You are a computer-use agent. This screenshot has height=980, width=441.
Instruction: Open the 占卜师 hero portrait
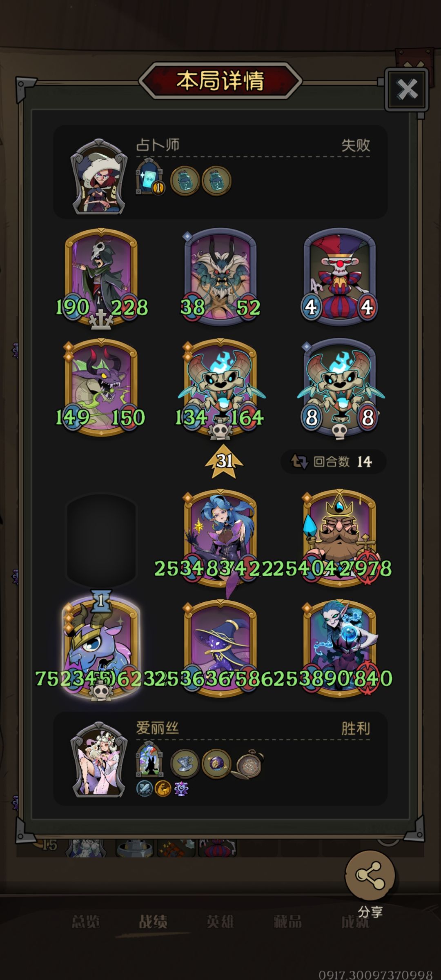coord(99,177)
